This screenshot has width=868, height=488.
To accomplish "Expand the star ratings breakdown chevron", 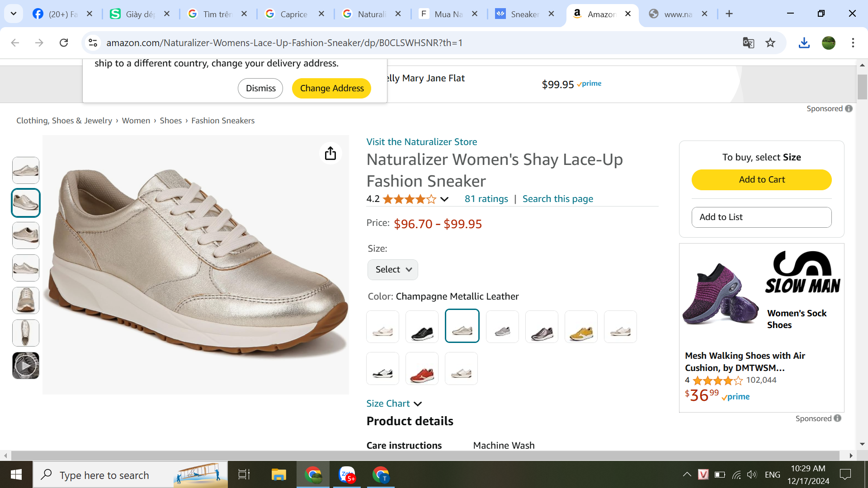I will pos(444,199).
